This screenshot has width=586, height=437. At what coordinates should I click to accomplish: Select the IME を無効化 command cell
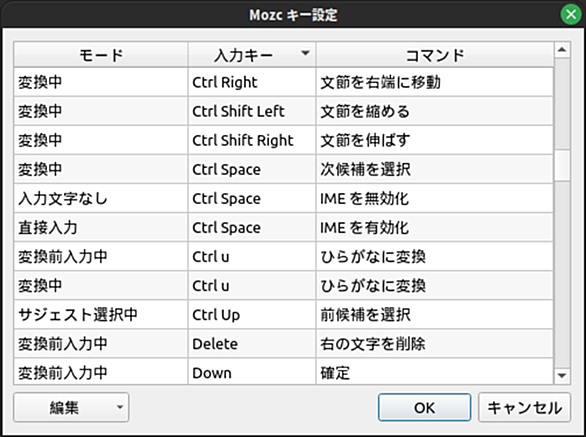point(435,199)
